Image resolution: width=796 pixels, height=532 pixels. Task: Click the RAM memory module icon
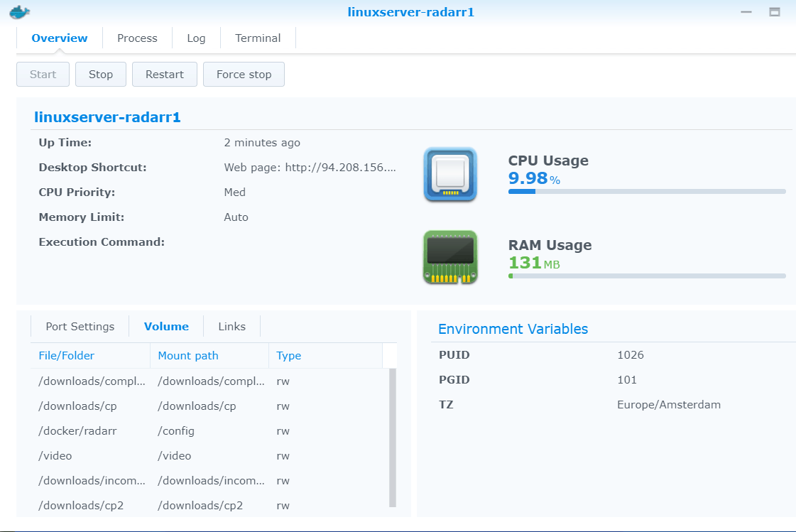[x=450, y=257]
